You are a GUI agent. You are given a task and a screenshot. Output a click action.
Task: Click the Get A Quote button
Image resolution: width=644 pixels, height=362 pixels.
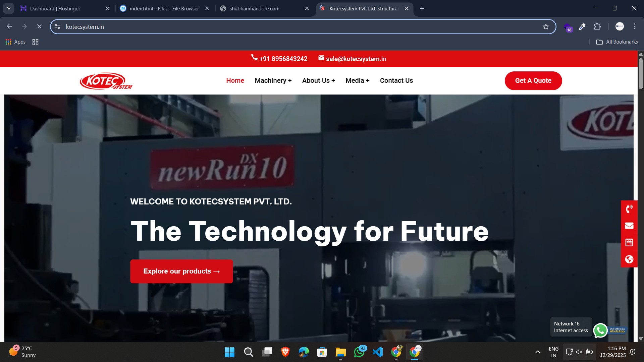click(x=533, y=81)
